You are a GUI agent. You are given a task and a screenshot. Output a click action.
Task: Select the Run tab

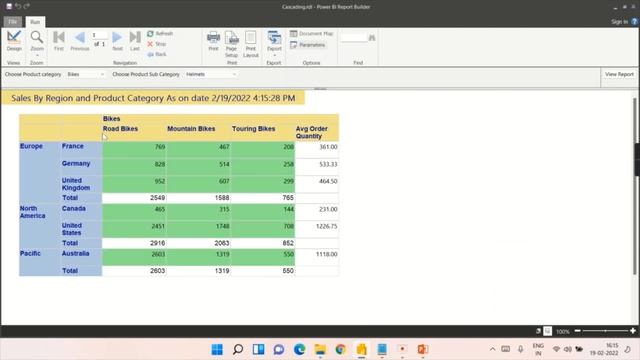click(x=35, y=22)
